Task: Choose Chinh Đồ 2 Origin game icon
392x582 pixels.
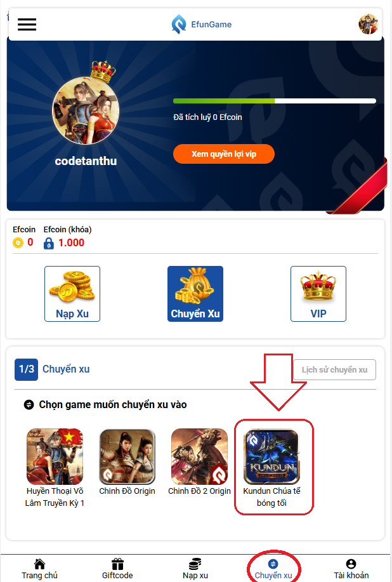Action: click(x=199, y=457)
